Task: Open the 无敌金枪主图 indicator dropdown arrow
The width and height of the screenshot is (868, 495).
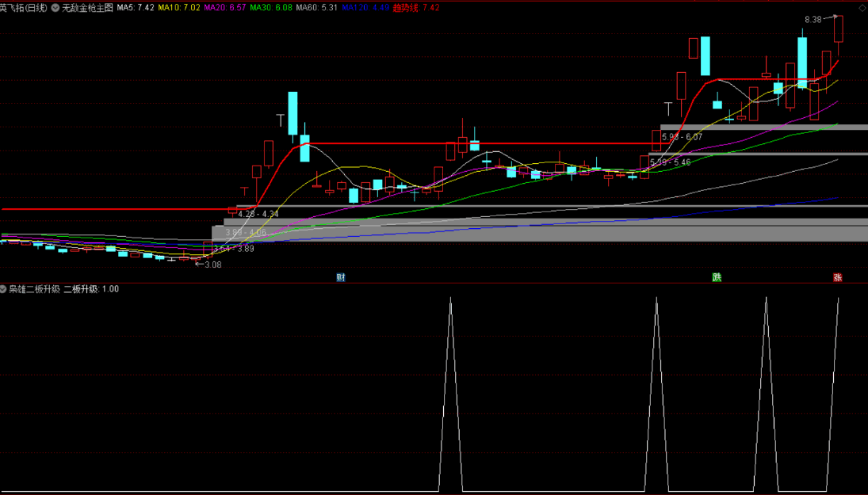Action: tap(55, 8)
